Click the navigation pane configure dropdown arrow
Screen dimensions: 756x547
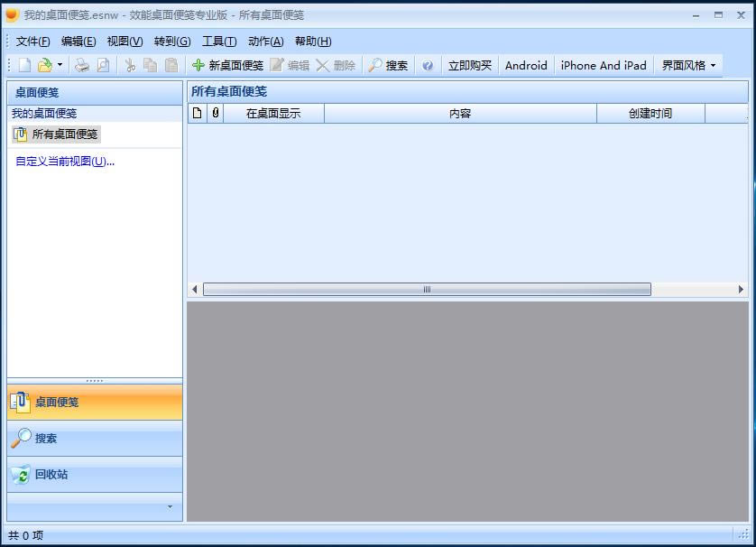point(170,506)
